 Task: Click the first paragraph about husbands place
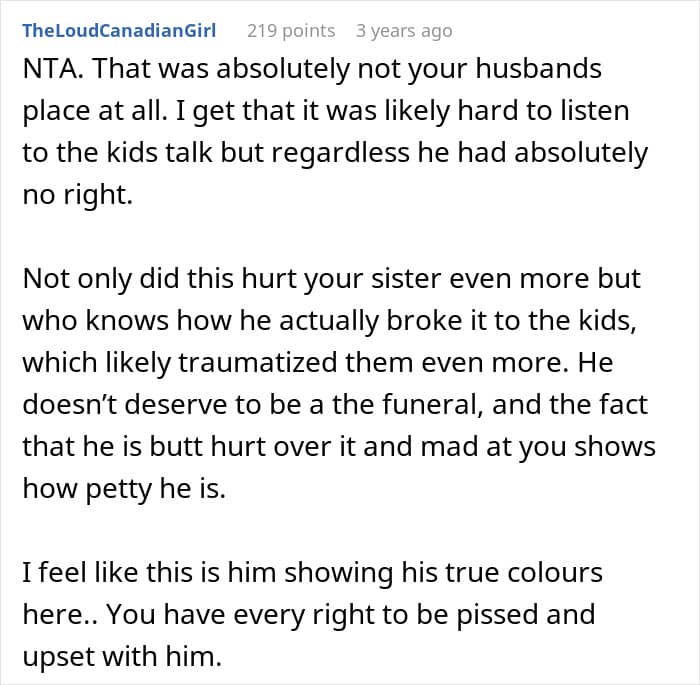335,132
